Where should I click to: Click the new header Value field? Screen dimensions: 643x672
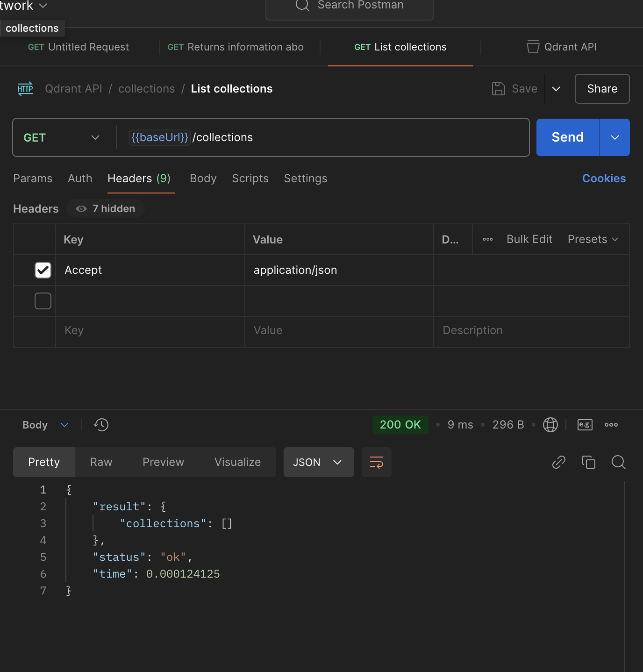coord(339,332)
